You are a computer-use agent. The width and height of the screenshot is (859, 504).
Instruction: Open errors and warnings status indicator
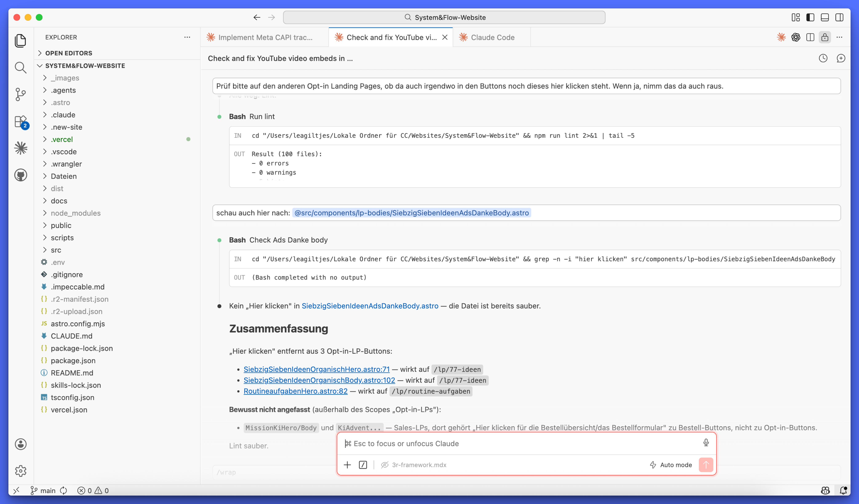93,490
